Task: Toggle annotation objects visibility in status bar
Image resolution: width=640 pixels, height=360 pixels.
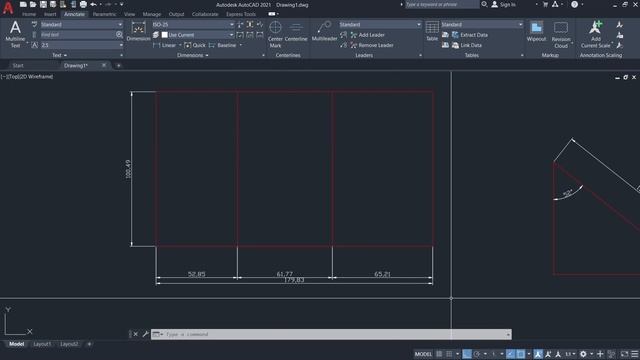Action: [538, 354]
